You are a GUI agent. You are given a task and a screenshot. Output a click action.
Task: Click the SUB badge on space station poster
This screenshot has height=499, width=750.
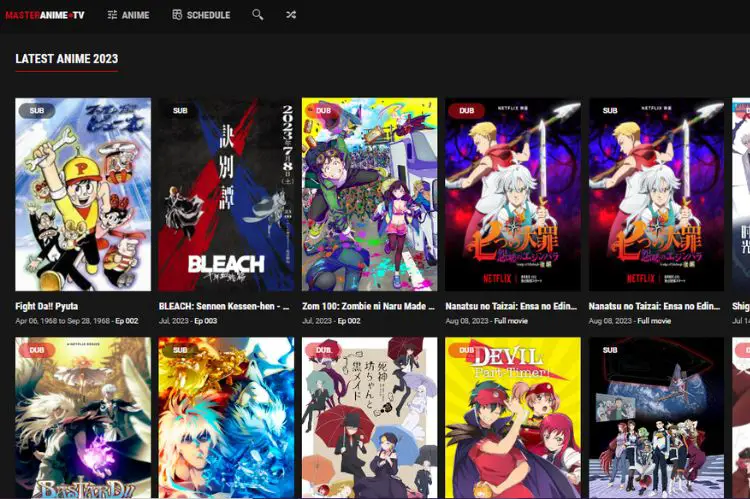point(610,350)
